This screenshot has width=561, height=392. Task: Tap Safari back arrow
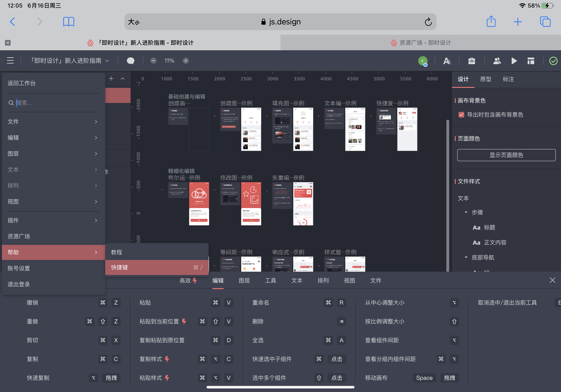[x=12, y=22]
